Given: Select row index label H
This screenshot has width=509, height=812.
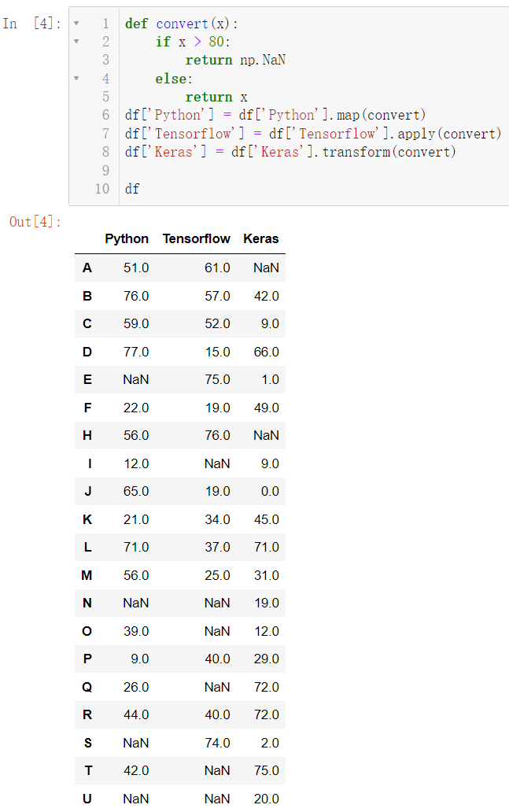Looking at the screenshot, I should point(87,436).
